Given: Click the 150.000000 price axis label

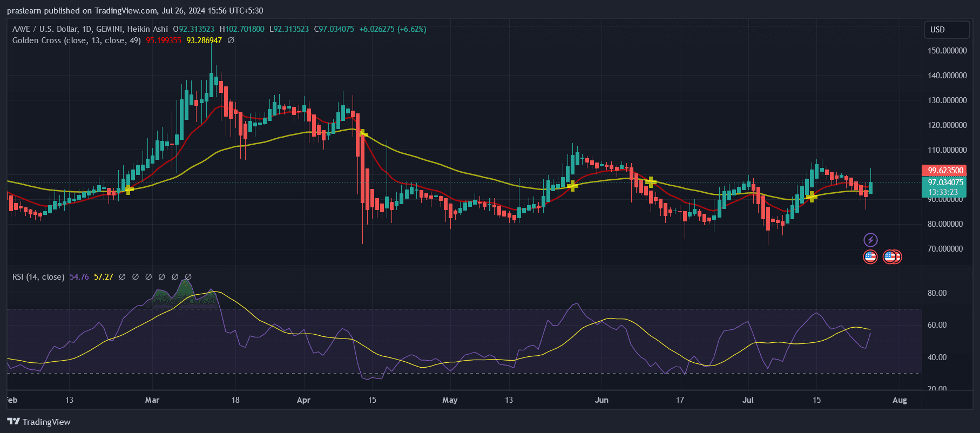Looking at the screenshot, I should (x=947, y=51).
